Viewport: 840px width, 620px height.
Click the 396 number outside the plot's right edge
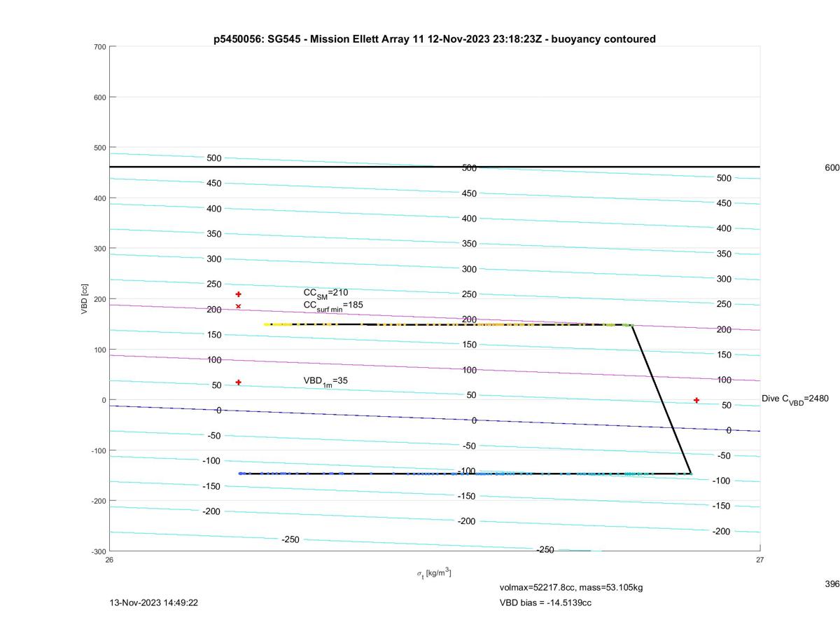click(x=832, y=584)
